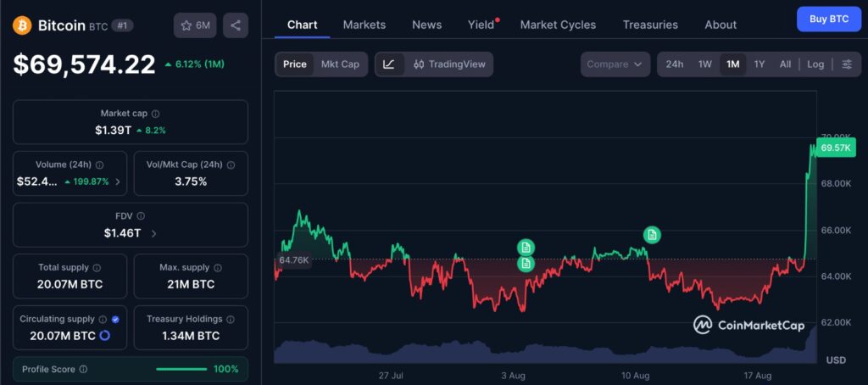
Task: Open the share icon button
Action: point(236,25)
